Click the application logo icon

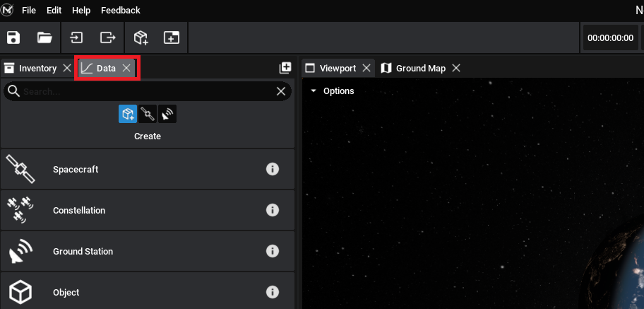tap(7, 9)
